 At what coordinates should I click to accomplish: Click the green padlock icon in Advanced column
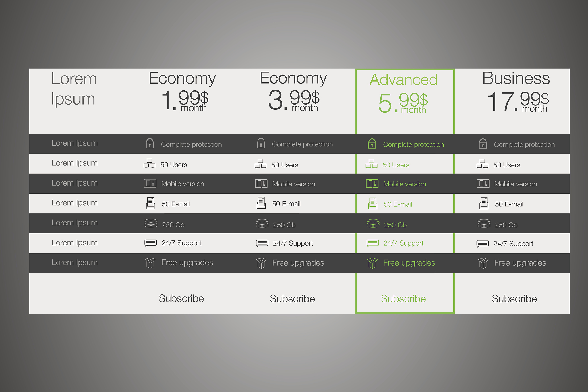point(372,144)
